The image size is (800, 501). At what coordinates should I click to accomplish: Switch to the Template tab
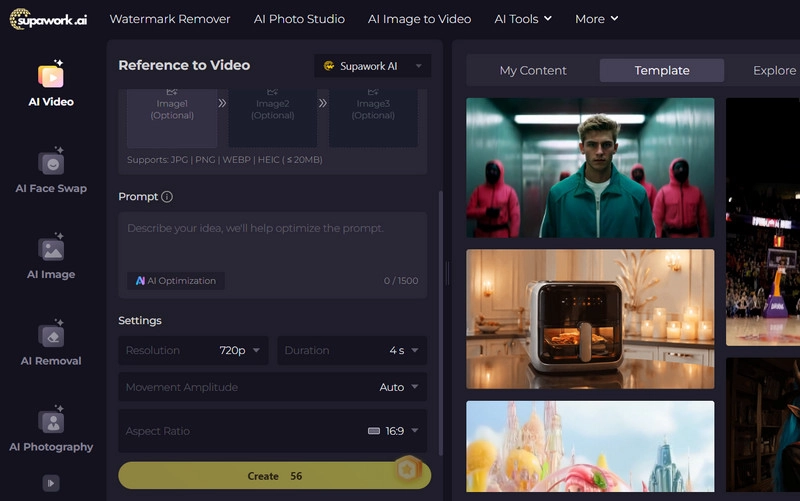pos(662,70)
